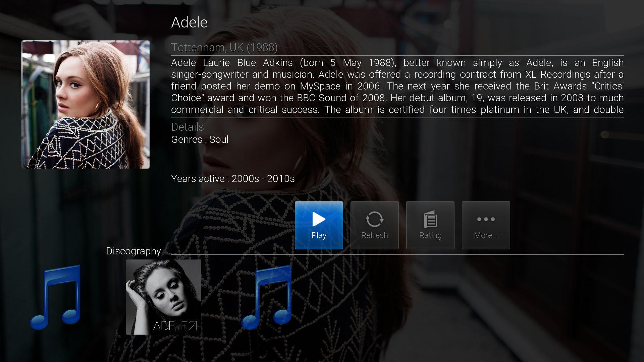Click the circular arrows refresh icon
Screen dimensions: 644x362
click(374, 219)
